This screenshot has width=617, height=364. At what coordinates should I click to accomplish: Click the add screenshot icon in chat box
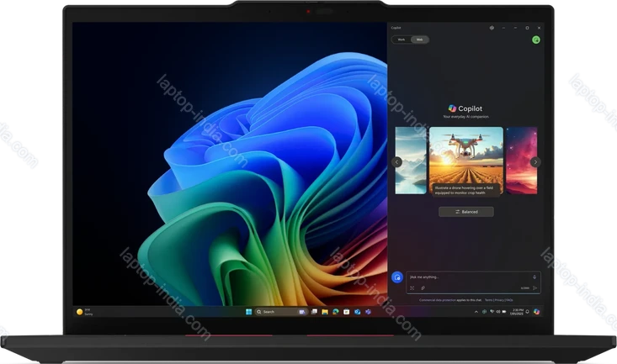click(x=412, y=288)
